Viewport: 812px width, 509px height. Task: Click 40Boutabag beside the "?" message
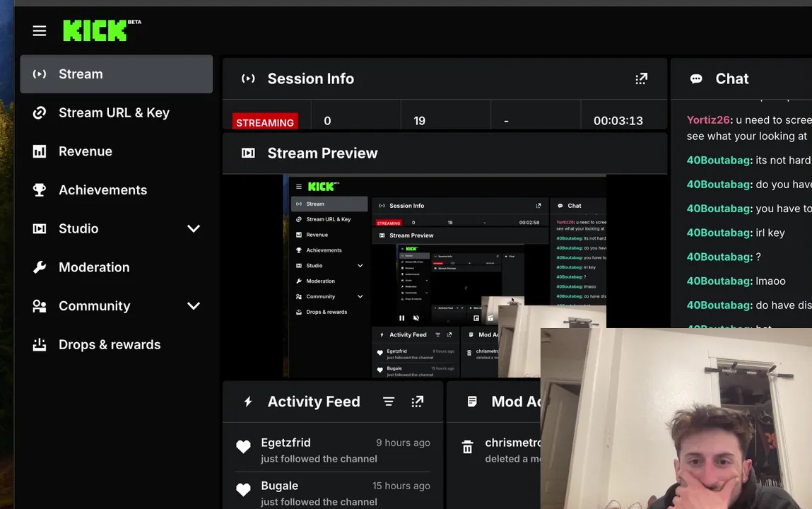pos(718,257)
